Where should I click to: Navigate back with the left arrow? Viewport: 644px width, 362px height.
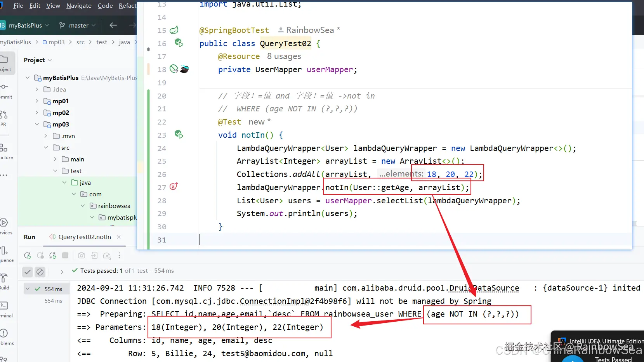click(113, 25)
